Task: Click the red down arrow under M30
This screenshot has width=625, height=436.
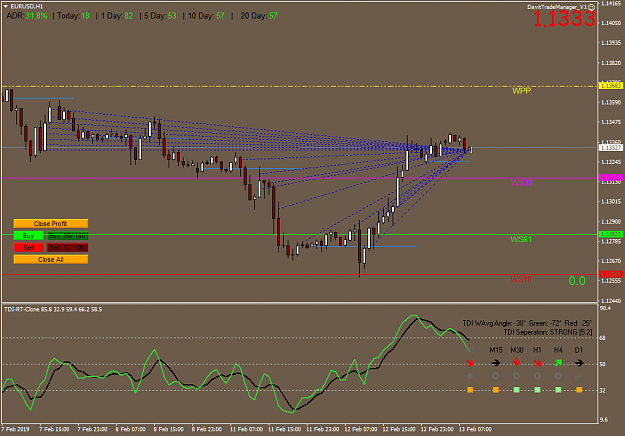Action: tap(517, 362)
